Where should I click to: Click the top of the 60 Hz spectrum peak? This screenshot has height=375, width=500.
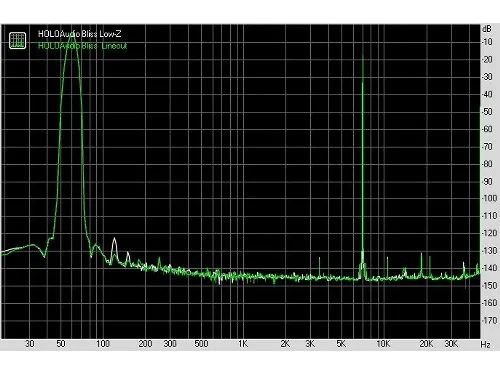click(x=72, y=35)
